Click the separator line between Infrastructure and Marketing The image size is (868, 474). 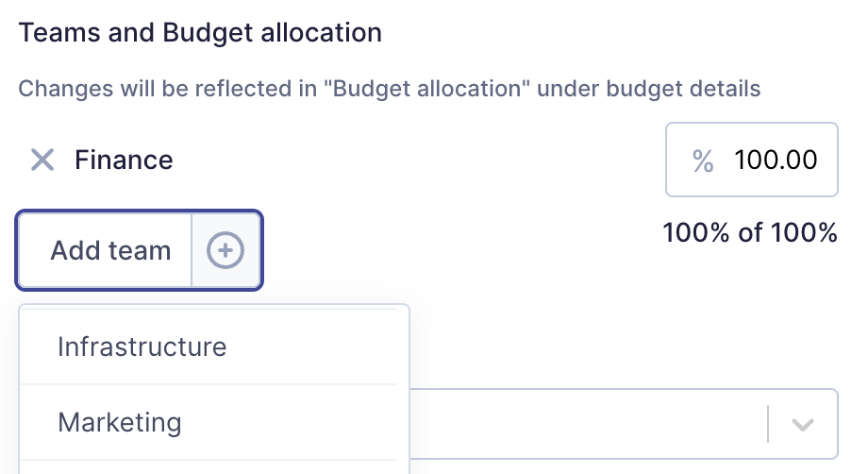[x=209, y=384]
